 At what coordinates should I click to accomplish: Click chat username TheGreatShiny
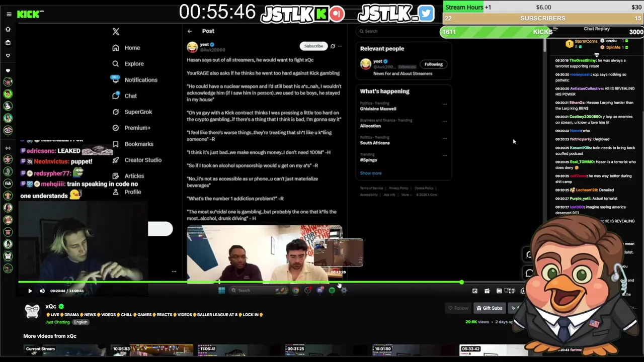[582, 60]
